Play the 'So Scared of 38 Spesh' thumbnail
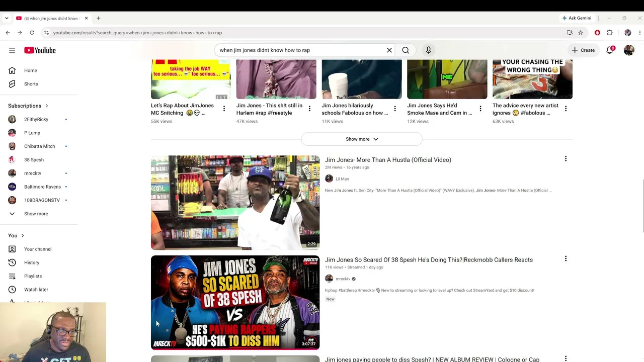The image size is (644, 362). pos(235,303)
